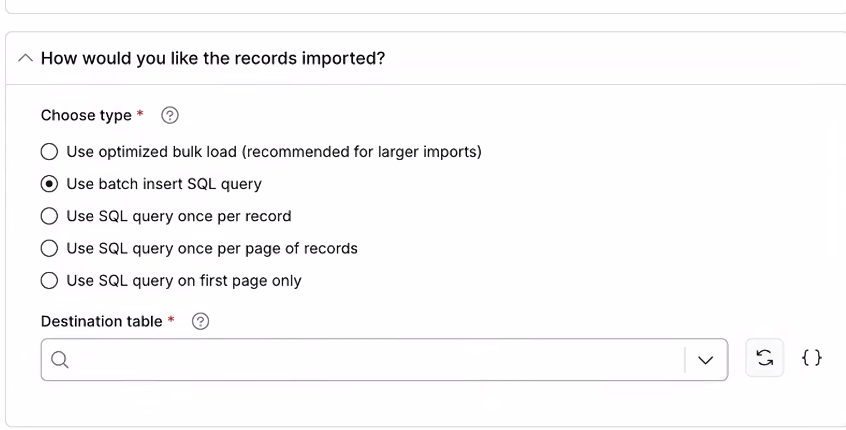This screenshot has width=846, height=430.
Task: Choose SQL query on first page only
Action: click(x=49, y=281)
